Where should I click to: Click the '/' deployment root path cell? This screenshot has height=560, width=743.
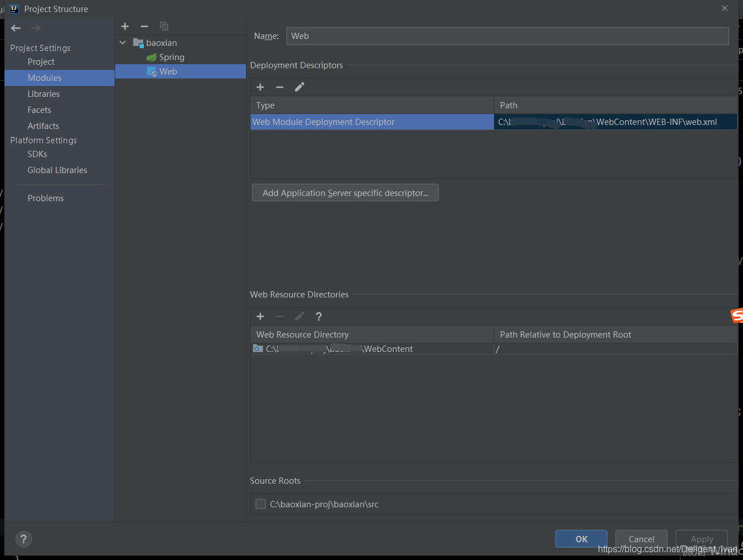click(616, 349)
